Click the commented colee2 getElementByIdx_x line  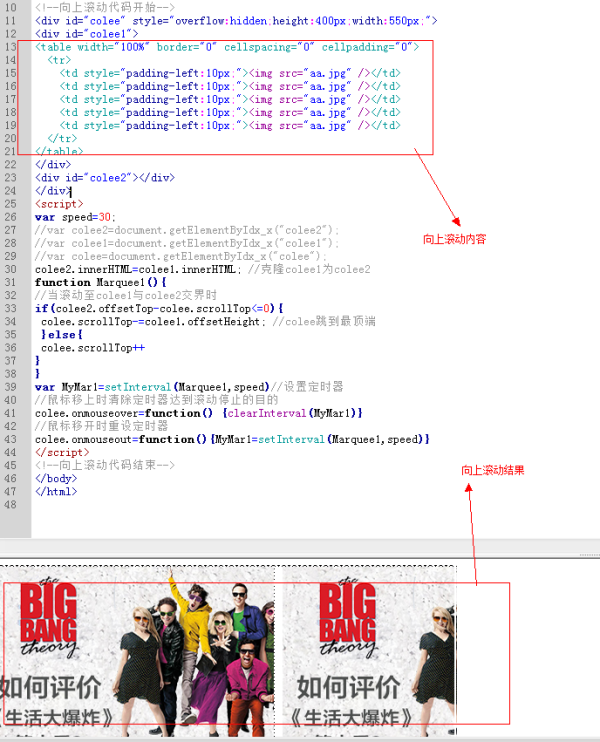click(187, 230)
